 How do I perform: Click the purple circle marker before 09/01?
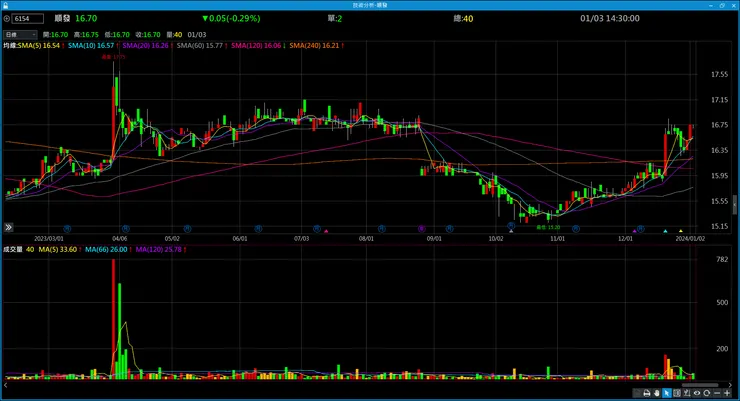422,229
